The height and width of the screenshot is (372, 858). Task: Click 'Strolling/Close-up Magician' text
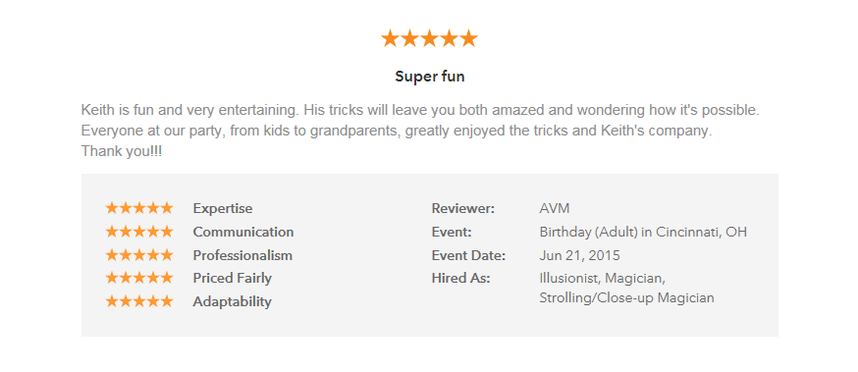point(627,298)
